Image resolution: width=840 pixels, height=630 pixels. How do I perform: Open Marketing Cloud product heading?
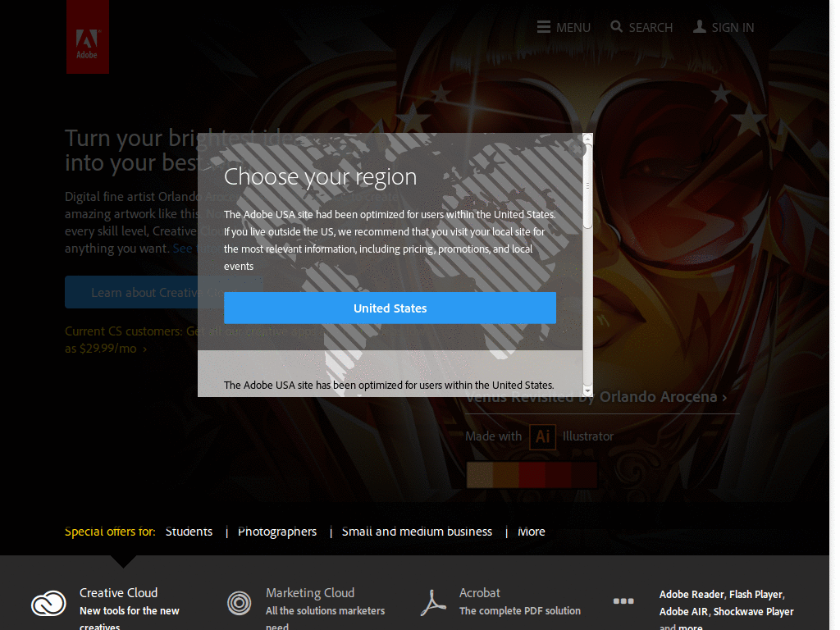(x=310, y=592)
